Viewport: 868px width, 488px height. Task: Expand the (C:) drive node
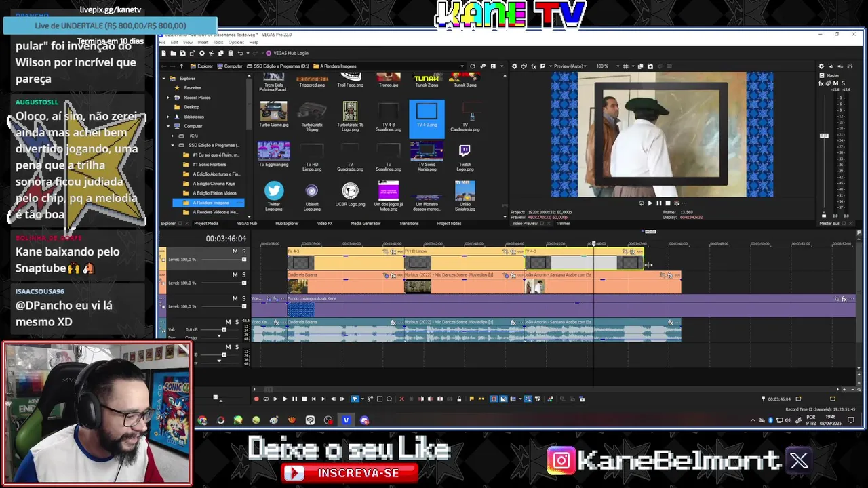172,136
